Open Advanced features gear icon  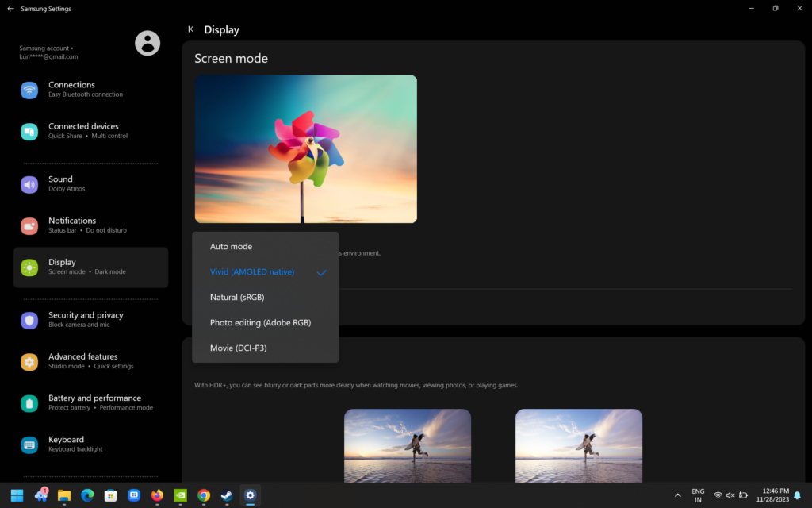coord(29,361)
